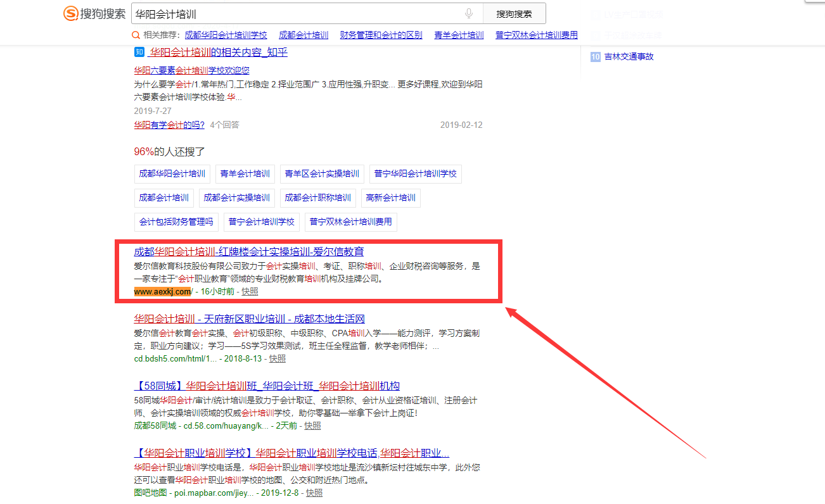Screen dimensions: 825x504
Task: Open 华阳会计培训 - 天府新区职业培训 result
Action: [x=250, y=318]
